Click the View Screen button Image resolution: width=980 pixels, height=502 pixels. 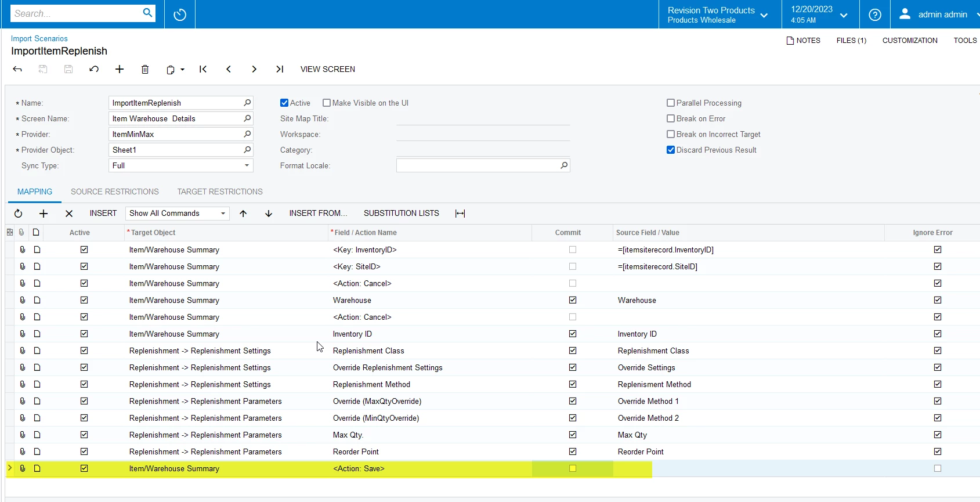(328, 69)
